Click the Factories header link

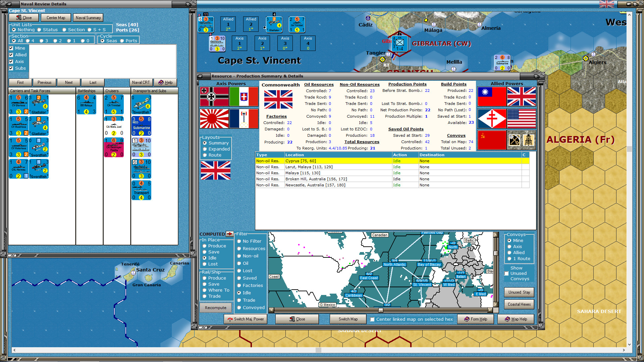coord(276,116)
